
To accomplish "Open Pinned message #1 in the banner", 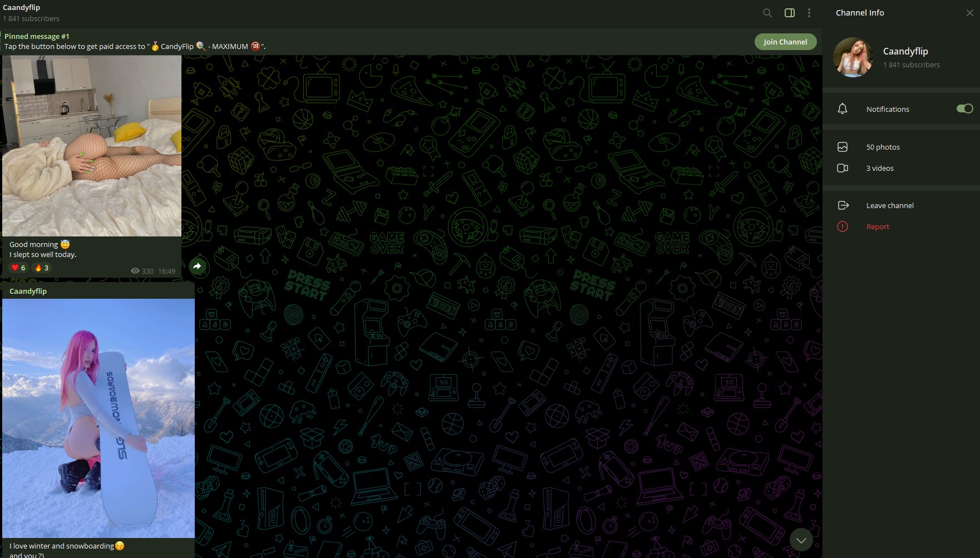I will (134, 41).
